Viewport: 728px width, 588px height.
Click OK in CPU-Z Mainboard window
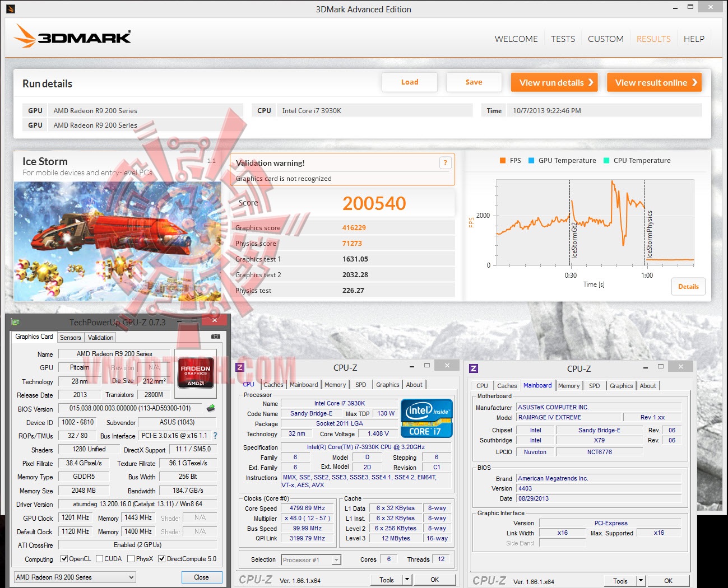(x=669, y=581)
